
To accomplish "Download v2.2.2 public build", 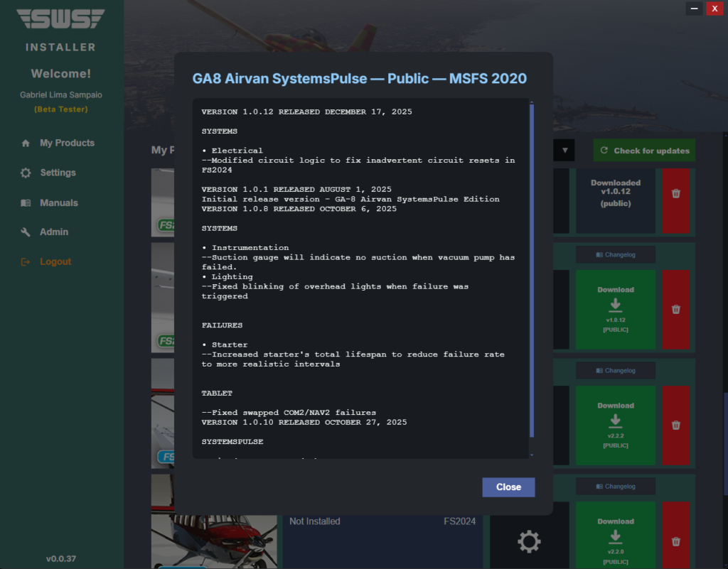I will pyautogui.click(x=616, y=426).
